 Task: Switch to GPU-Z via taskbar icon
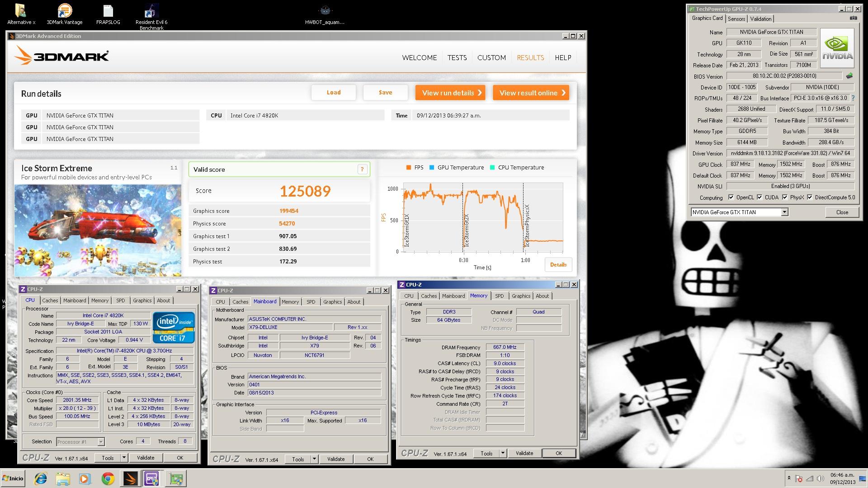click(175, 479)
